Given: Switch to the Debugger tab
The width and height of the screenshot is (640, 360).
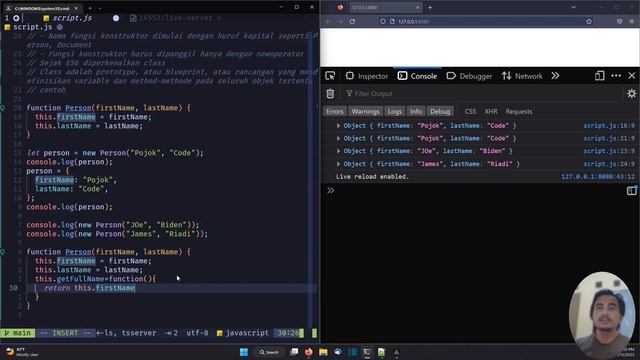Looking at the screenshot, I should tap(469, 76).
